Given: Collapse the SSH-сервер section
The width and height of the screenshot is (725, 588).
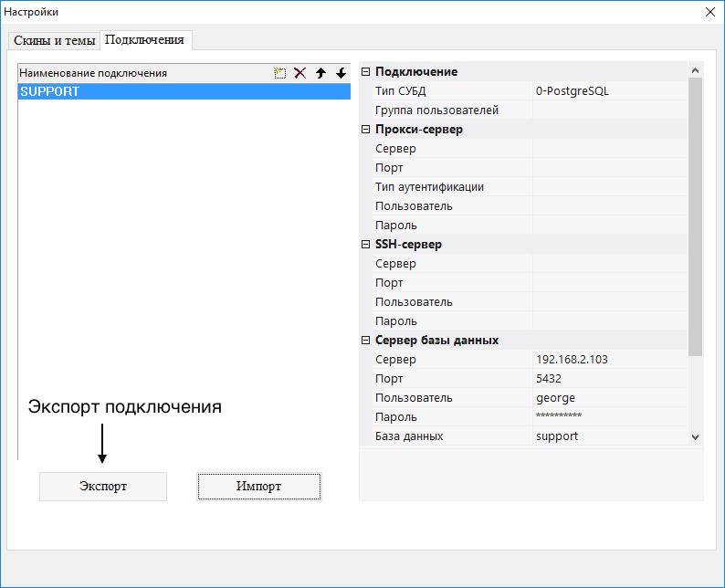Looking at the screenshot, I should coord(366,245).
